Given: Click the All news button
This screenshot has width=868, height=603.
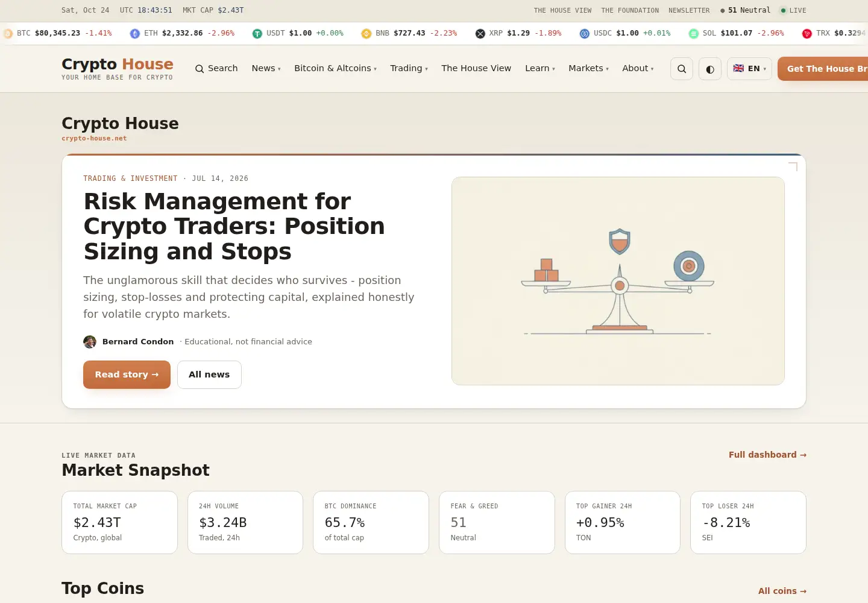Looking at the screenshot, I should [209, 374].
